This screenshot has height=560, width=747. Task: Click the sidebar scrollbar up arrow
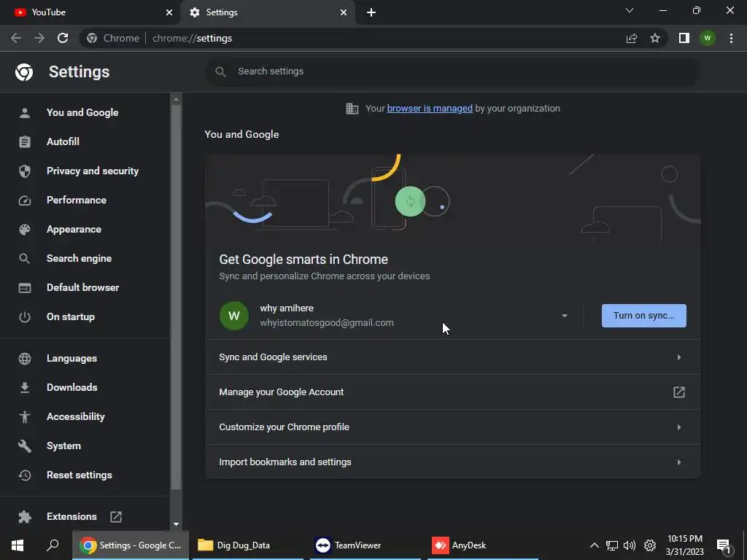176,99
